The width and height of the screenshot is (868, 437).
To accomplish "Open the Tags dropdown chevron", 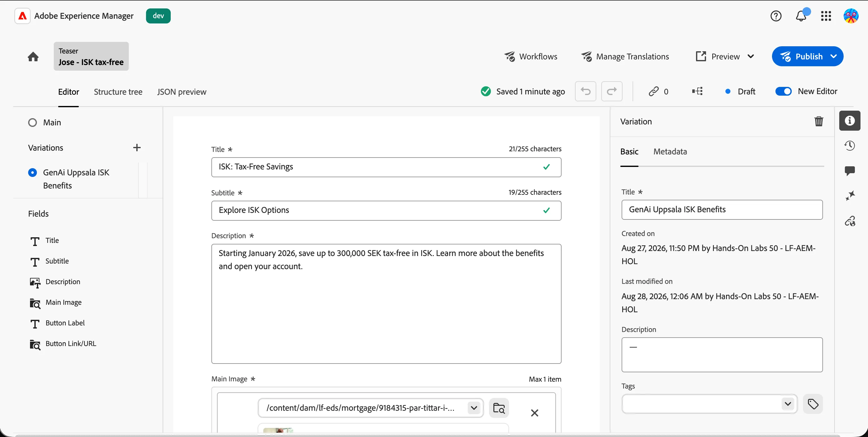I will [x=787, y=404].
